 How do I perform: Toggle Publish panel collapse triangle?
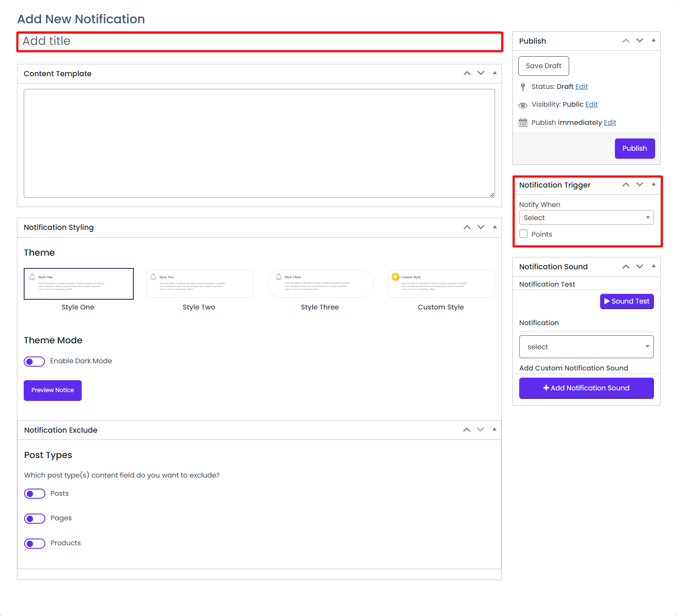pos(653,41)
